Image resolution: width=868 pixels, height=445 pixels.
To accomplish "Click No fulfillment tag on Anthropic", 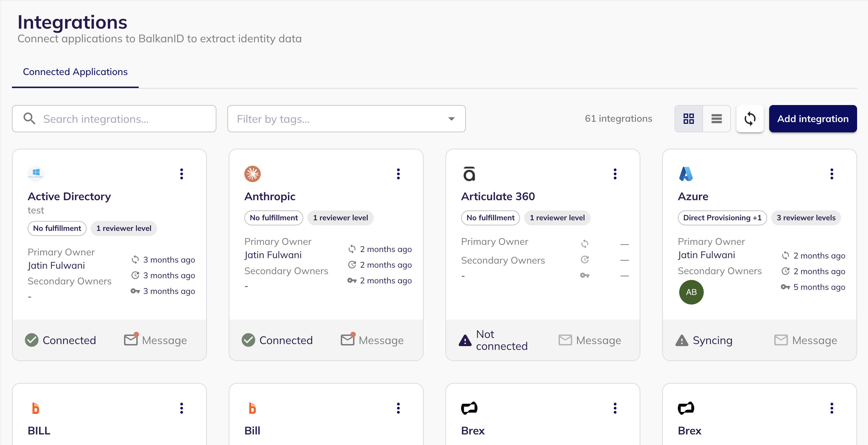I will click(x=274, y=218).
